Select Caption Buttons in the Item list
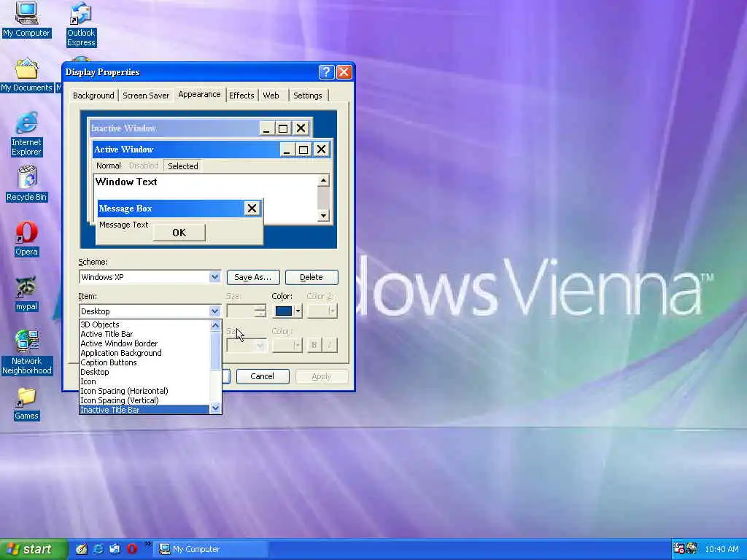This screenshot has height=560, width=747. (x=144, y=362)
